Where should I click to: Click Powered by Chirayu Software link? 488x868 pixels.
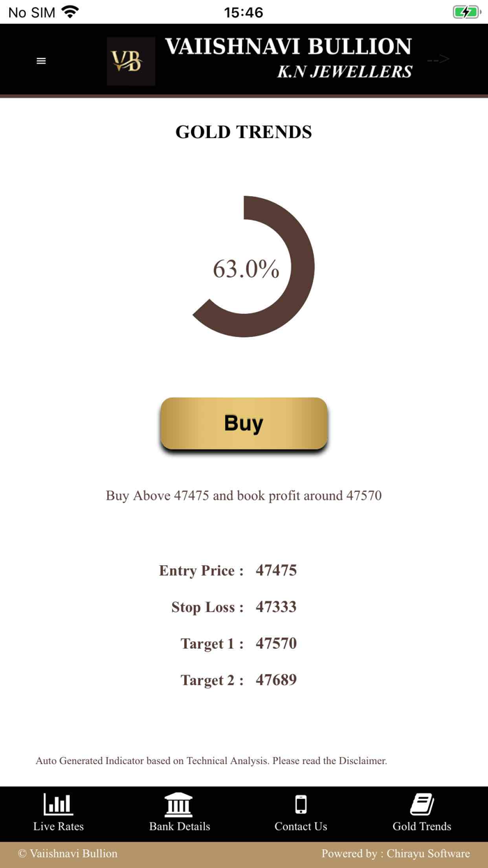click(x=395, y=853)
